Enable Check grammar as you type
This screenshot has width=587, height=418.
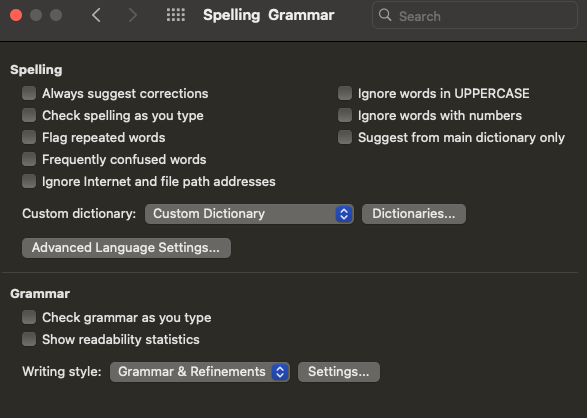pos(29,317)
